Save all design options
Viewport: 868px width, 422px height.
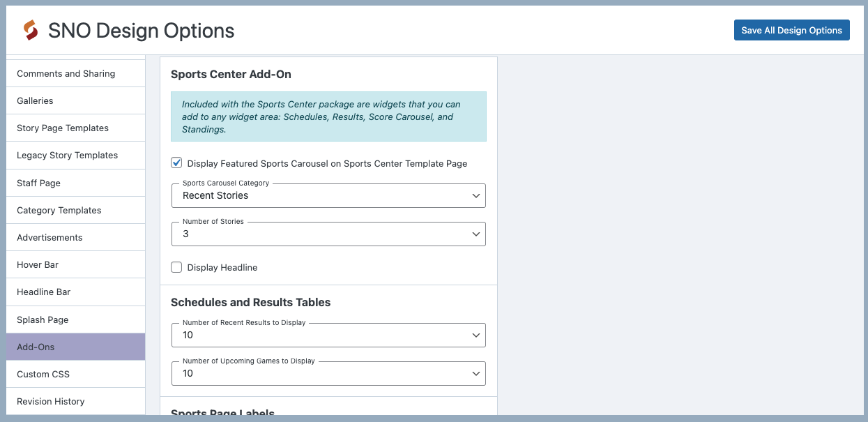click(791, 30)
